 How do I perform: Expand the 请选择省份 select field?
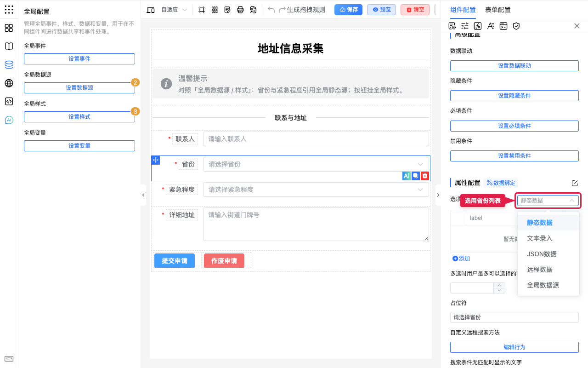point(316,164)
